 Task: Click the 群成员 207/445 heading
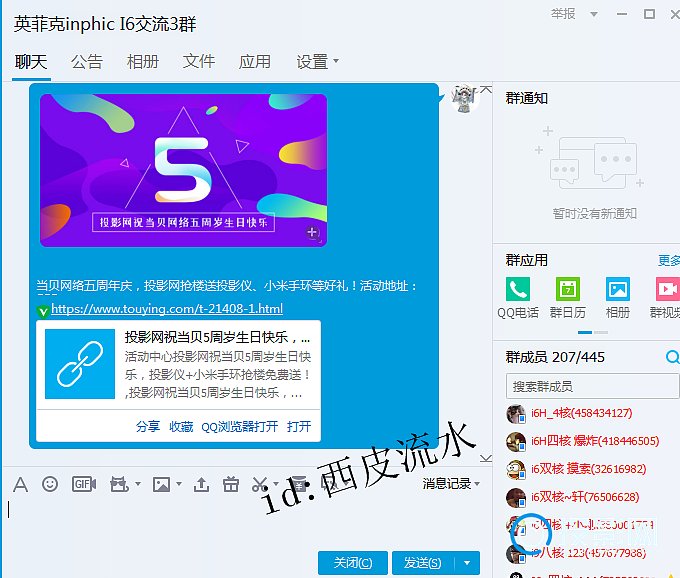tap(555, 357)
